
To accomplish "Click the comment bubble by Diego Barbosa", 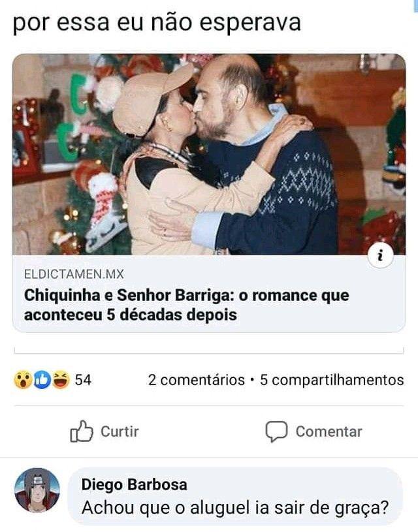I will (x=235, y=496).
